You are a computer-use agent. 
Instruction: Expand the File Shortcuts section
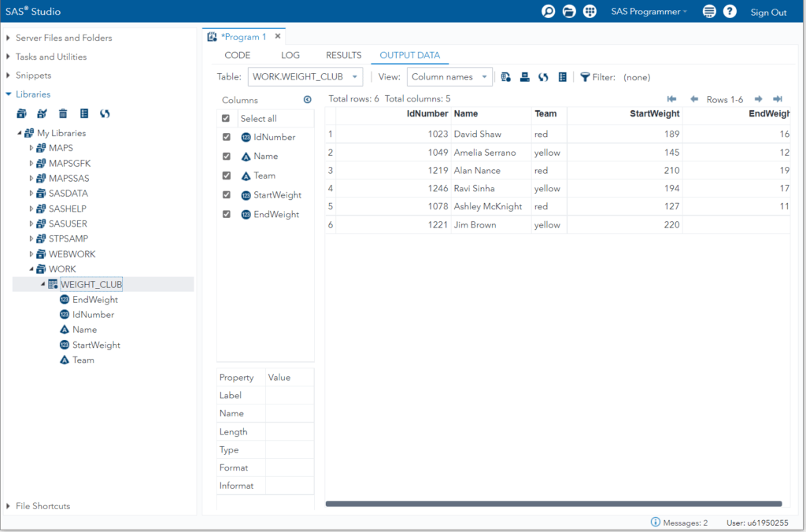tap(8, 506)
